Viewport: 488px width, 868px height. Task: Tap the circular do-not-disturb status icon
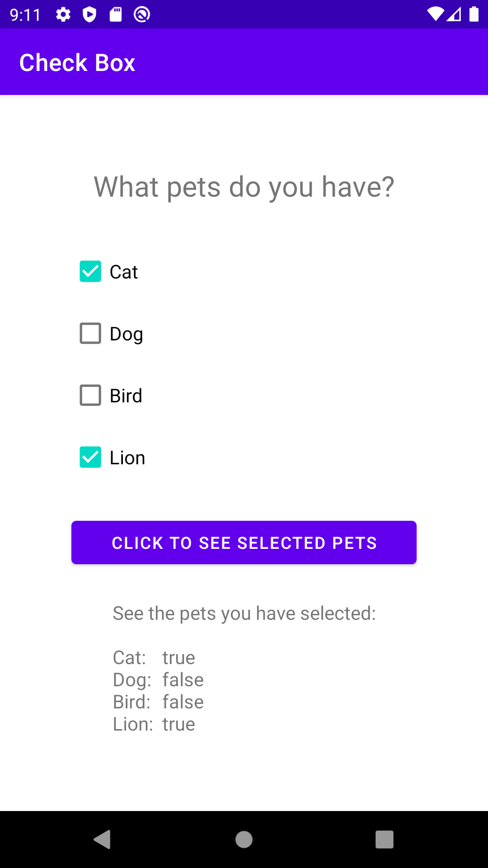pyautogui.click(x=142, y=14)
